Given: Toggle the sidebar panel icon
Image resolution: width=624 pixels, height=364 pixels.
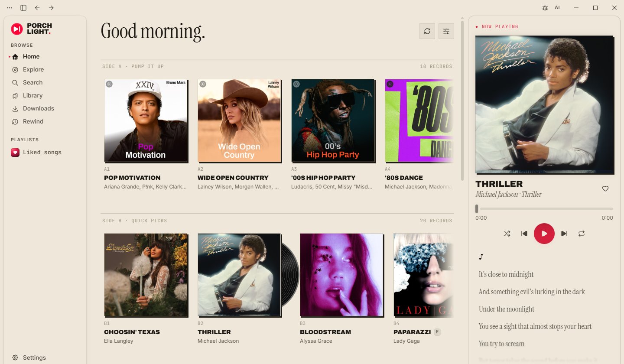Looking at the screenshot, I should [23, 8].
